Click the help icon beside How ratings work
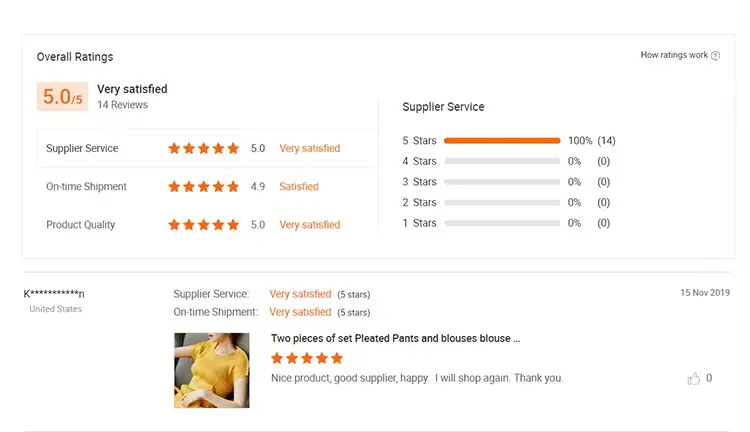The width and height of the screenshot is (750, 432). 715,55
